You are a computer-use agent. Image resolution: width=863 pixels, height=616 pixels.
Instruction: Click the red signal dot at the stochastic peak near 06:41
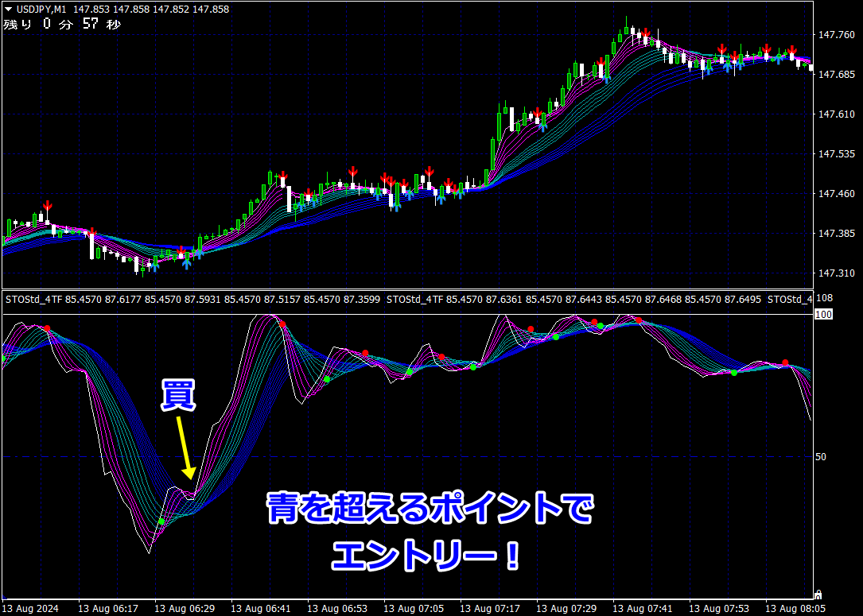coord(282,324)
